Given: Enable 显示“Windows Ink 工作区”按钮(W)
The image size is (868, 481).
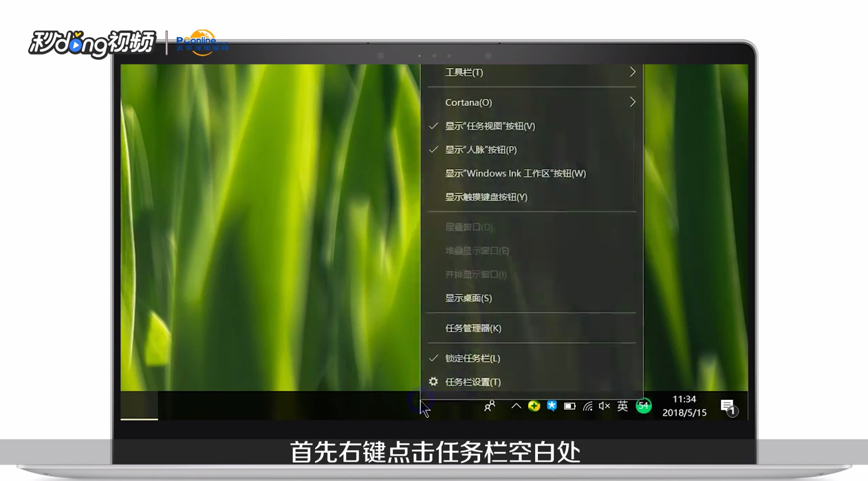Looking at the screenshot, I should click(532, 173).
